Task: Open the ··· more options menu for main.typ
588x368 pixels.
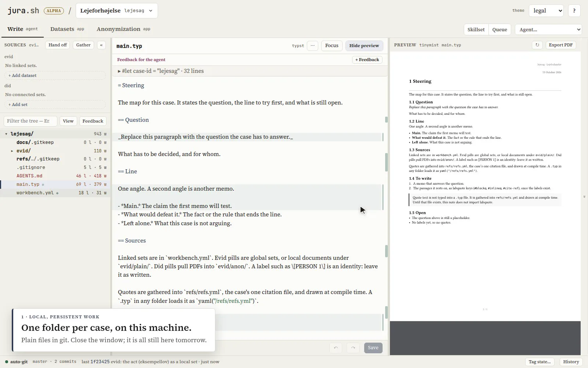Action: [x=312, y=46]
